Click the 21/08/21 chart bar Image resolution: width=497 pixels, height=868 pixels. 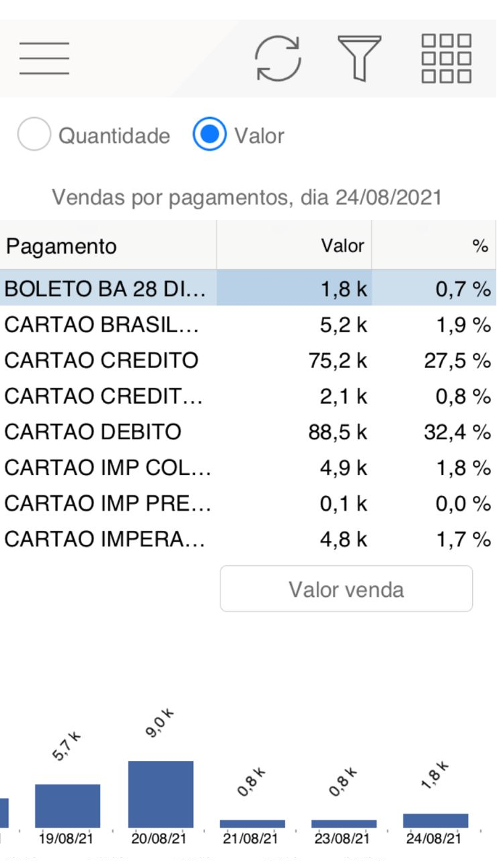252,823
